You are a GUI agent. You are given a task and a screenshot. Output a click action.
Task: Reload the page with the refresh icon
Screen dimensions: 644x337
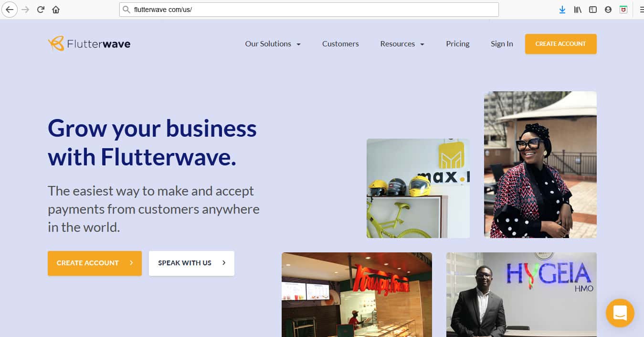point(41,10)
